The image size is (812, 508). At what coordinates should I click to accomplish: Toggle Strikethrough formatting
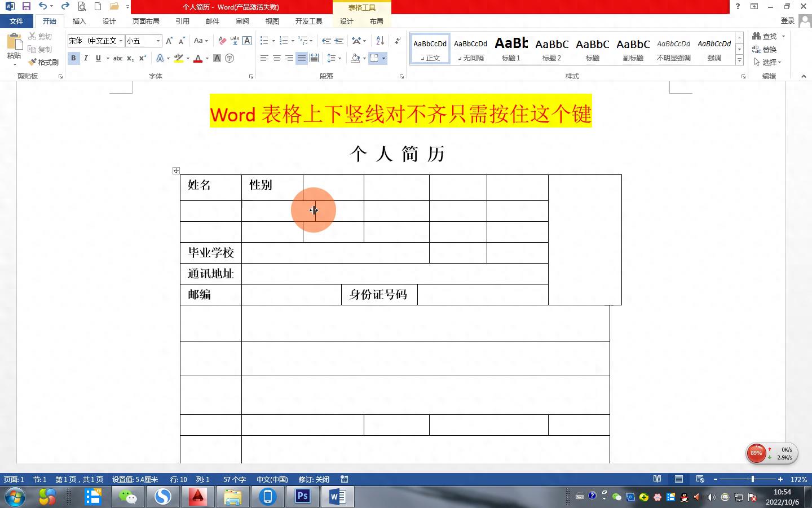[x=117, y=58]
